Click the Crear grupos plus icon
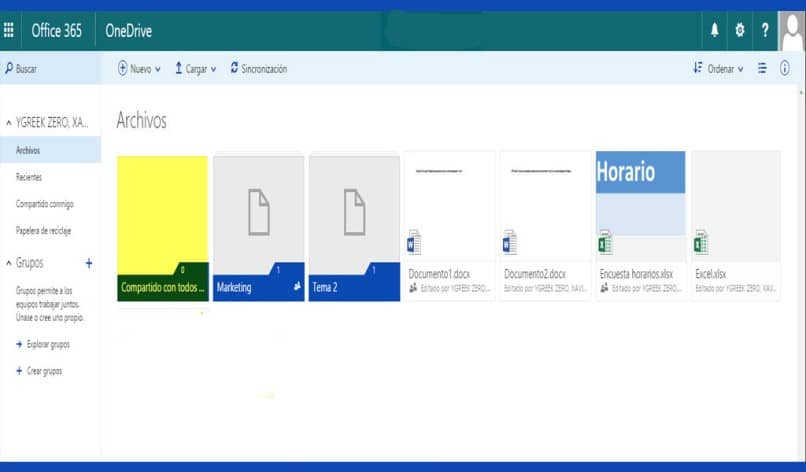The image size is (806, 472). [19, 371]
